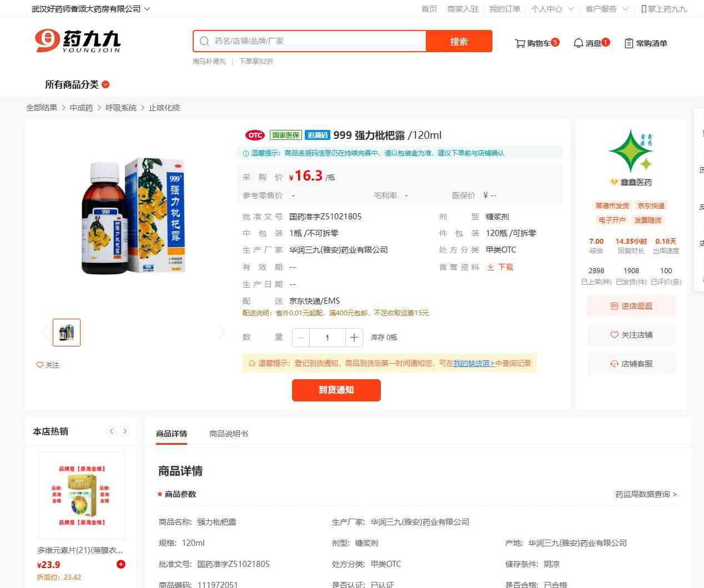Click the 鑫鑫医药 store logo
The height and width of the screenshot is (588, 704).
point(631,150)
